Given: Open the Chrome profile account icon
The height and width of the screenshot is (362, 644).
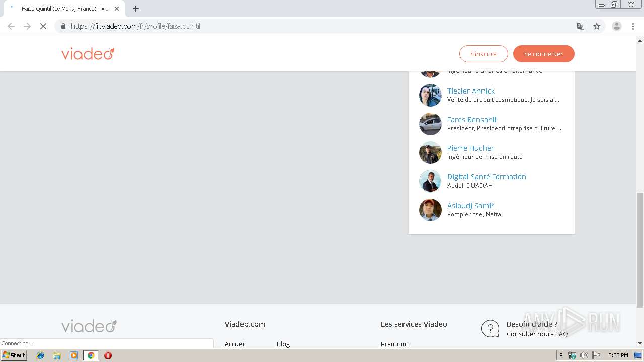Looking at the screenshot, I should pyautogui.click(x=617, y=26).
